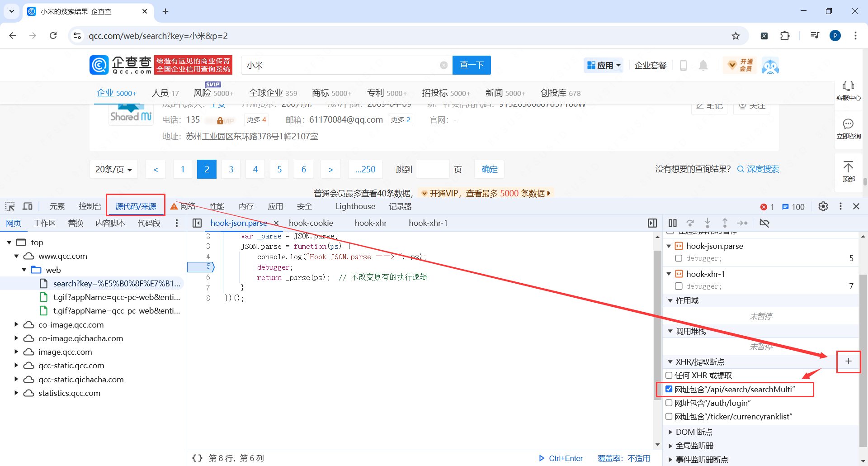Toggle the device toolbar icon

[28, 206]
